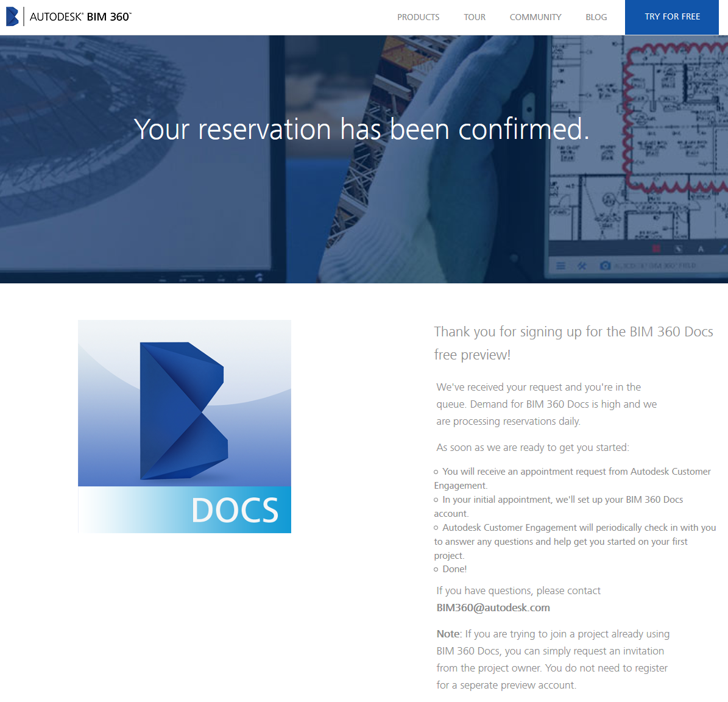The width and height of the screenshot is (728, 702).
Task: Click the 'If you have questions, please contact' text
Action: (518, 590)
